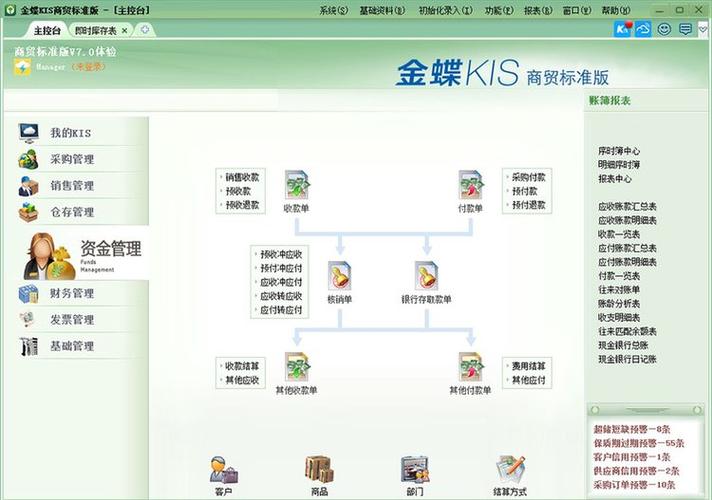Viewport: 712px width, 500px height.
Task: Click the Manager user avatar icon
Action: (22, 68)
